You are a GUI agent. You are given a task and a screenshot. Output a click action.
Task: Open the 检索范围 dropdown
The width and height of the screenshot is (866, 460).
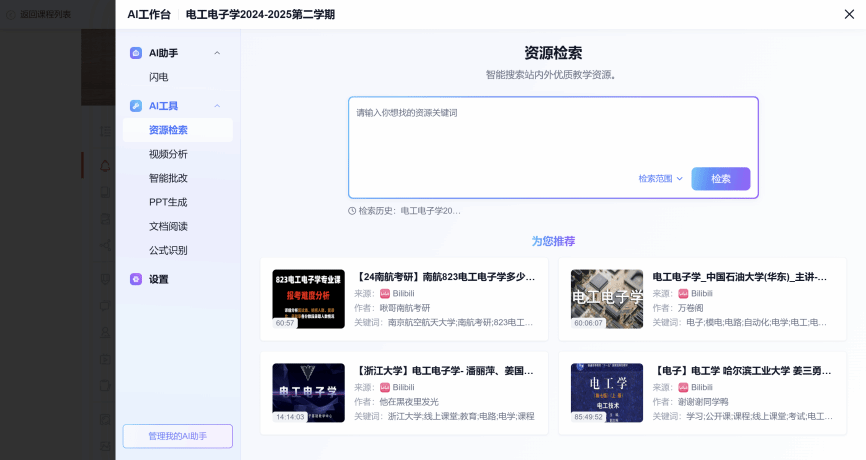coord(660,179)
